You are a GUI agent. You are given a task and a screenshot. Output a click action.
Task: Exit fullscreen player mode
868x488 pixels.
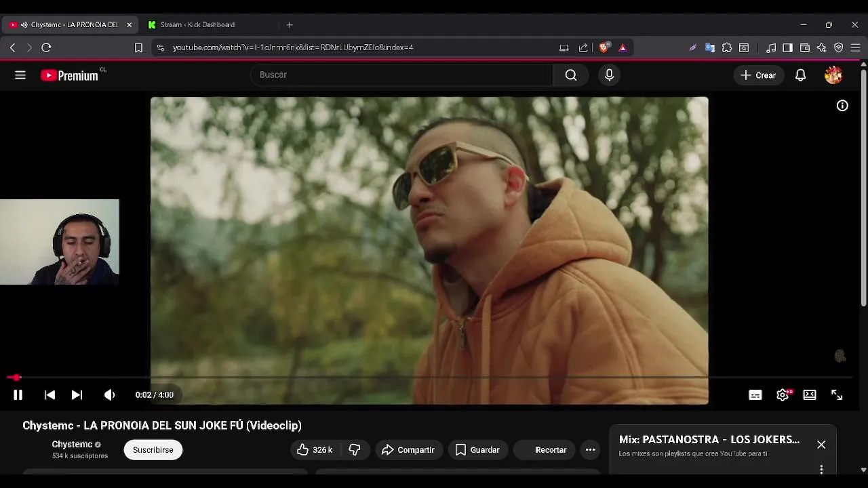click(837, 395)
